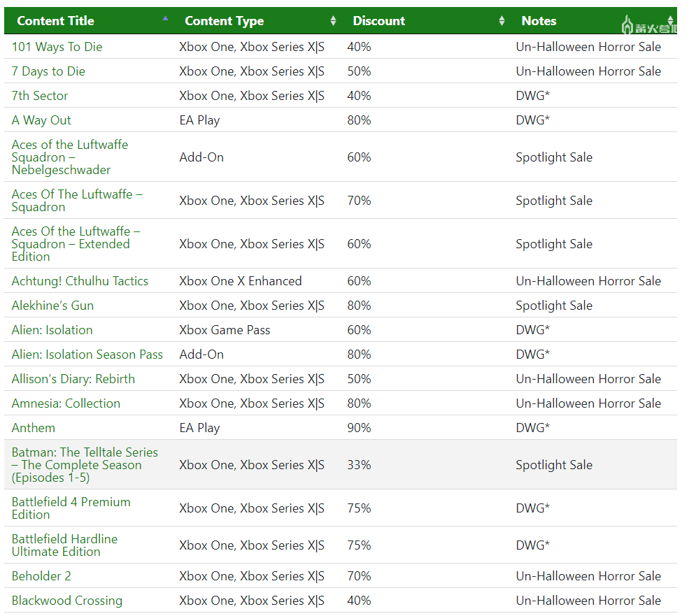Open the Alekhine's Gun link

(x=52, y=306)
